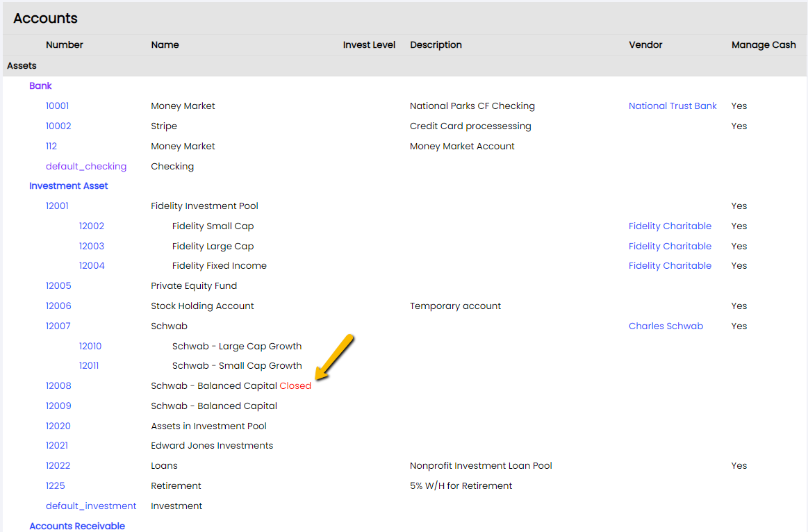Open account number 12020

tap(58, 426)
